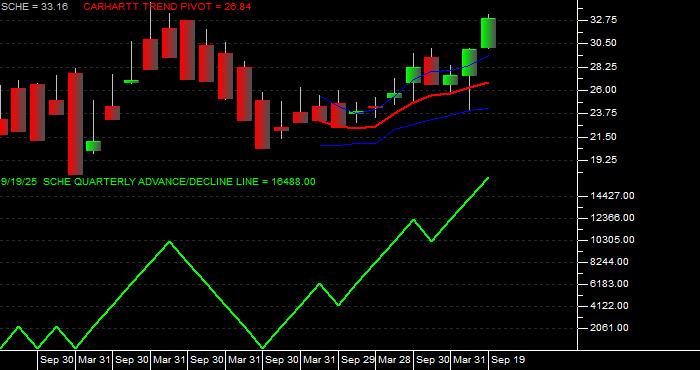Viewport: 700px width, 370px height.
Task: Click the 21.50 price axis label
Action: click(x=603, y=137)
